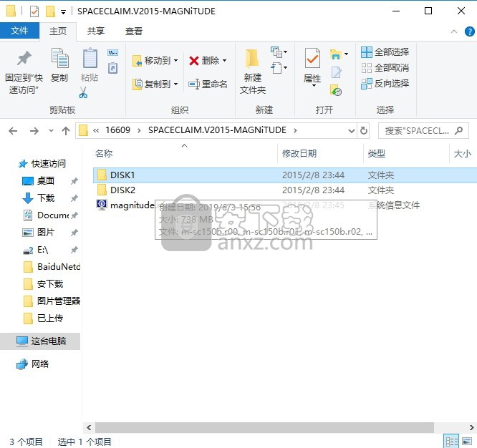Image resolution: width=477 pixels, height=448 pixels.
Task: Select This PC (这台电脑) in sidebar
Action: click(x=41, y=341)
